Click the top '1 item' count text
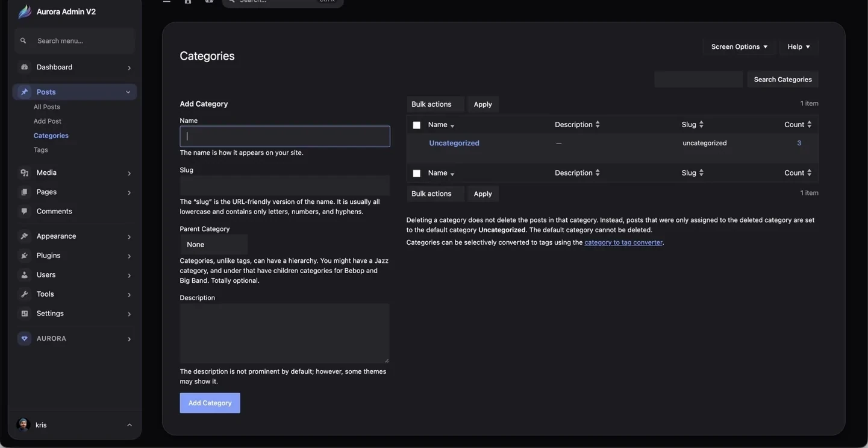Screen dimensions: 868x448 [809, 103]
